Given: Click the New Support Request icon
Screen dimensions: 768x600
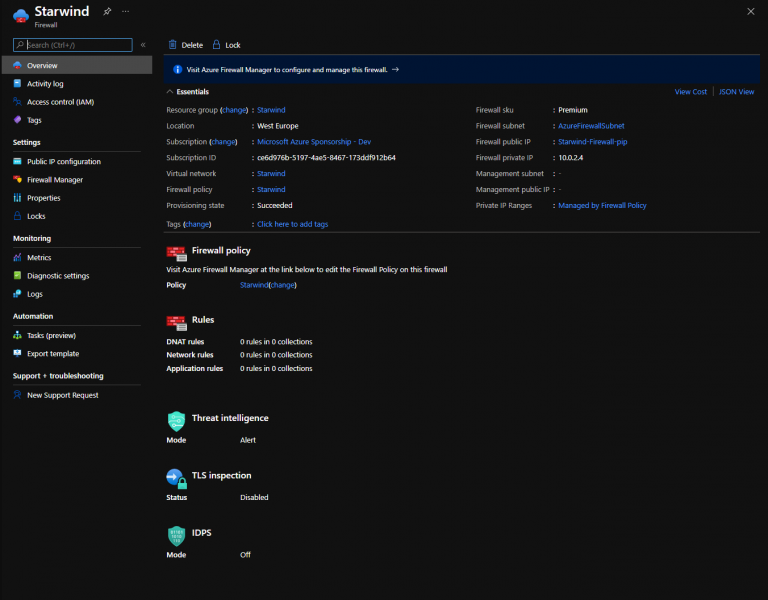Looking at the screenshot, I should click(18, 395).
